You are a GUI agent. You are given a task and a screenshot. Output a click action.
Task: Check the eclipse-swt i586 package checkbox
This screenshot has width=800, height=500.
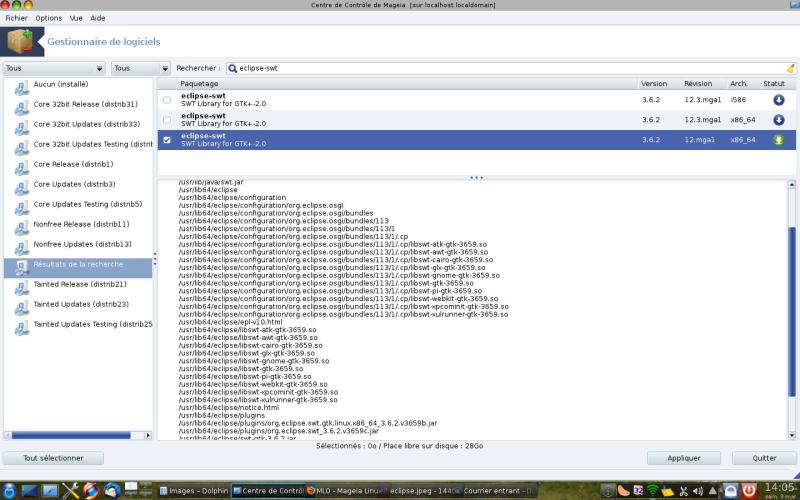(167, 100)
